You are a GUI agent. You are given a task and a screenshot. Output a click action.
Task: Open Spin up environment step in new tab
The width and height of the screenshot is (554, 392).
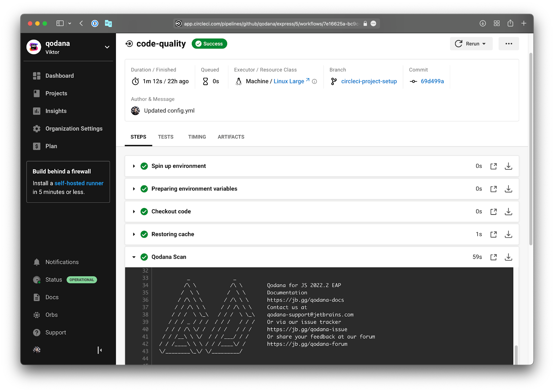[x=493, y=166]
